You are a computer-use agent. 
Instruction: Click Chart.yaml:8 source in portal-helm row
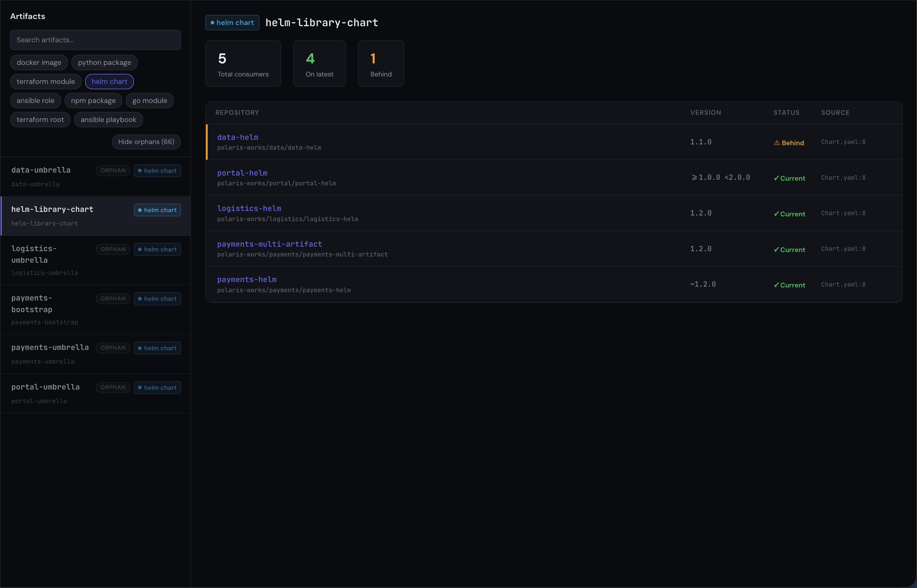pyautogui.click(x=843, y=178)
